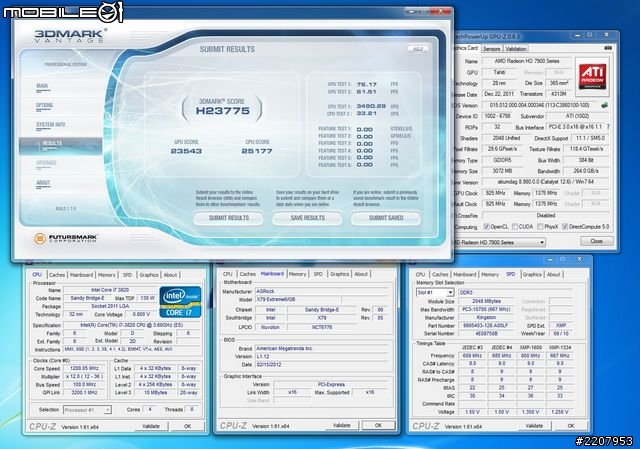Open MAIN in 3DMark Vantage sidebar
The height and width of the screenshot is (449, 640).
42,86
